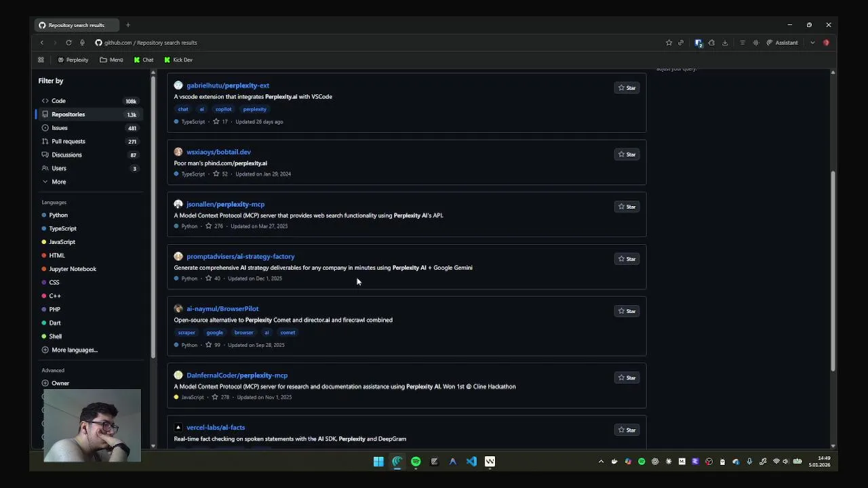
Task: Open Visual Studio Code from taskbar
Action: click(471, 462)
